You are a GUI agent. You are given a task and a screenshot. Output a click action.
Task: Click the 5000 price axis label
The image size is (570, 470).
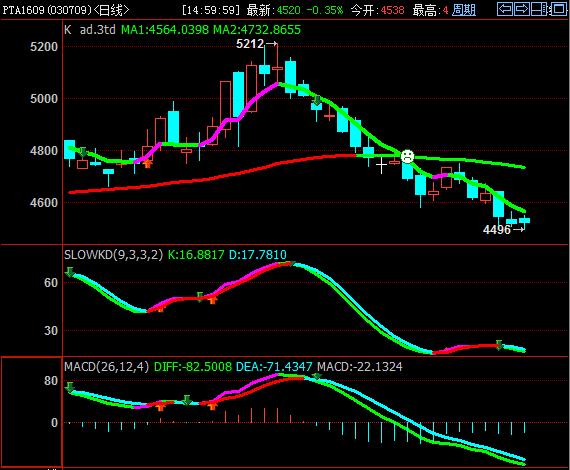pyautogui.click(x=44, y=99)
